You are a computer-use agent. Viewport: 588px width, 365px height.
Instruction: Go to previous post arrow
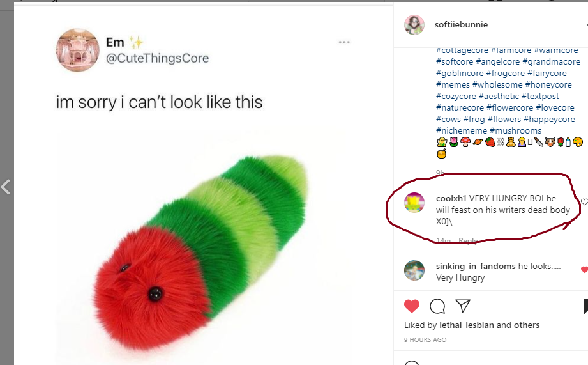pos(6,187)
